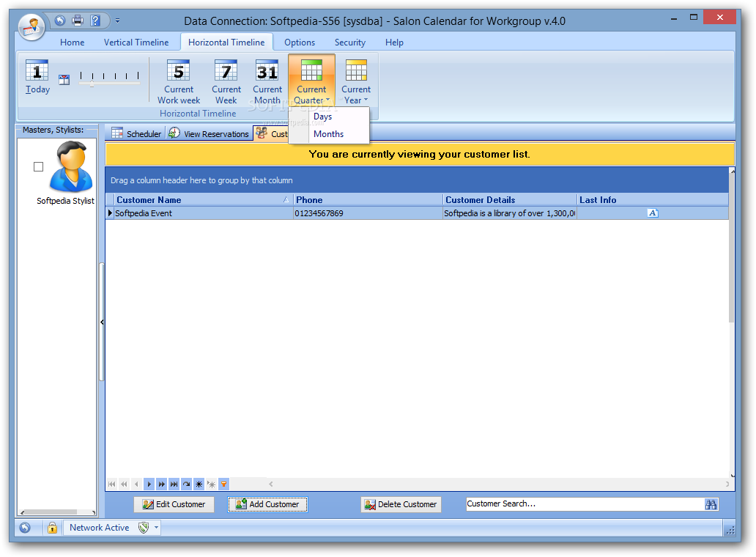Tick the Softpedia Stylist checkbox
This screenshot has height=557, width=756.
(39, 167)
